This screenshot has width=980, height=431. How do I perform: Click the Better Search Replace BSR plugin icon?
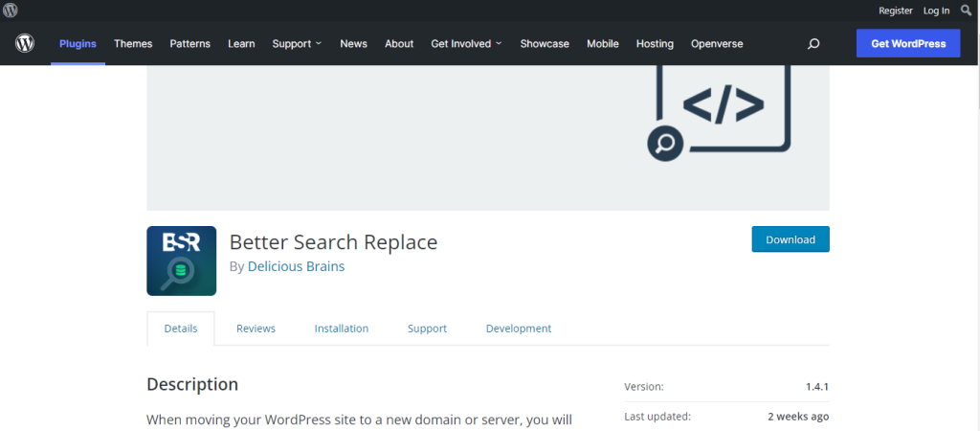tap(181, 261)
